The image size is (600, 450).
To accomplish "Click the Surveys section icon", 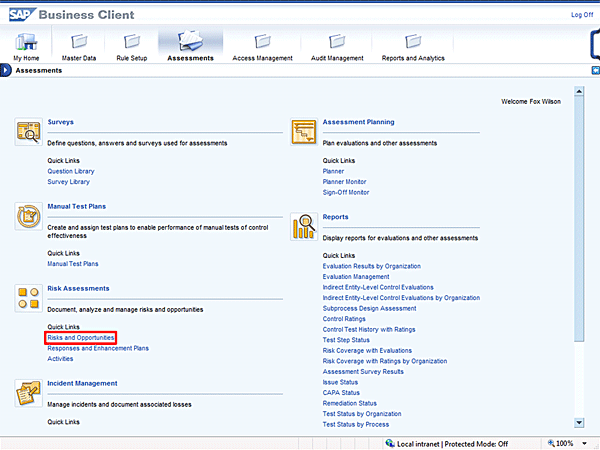I will (x=28, y=132).
